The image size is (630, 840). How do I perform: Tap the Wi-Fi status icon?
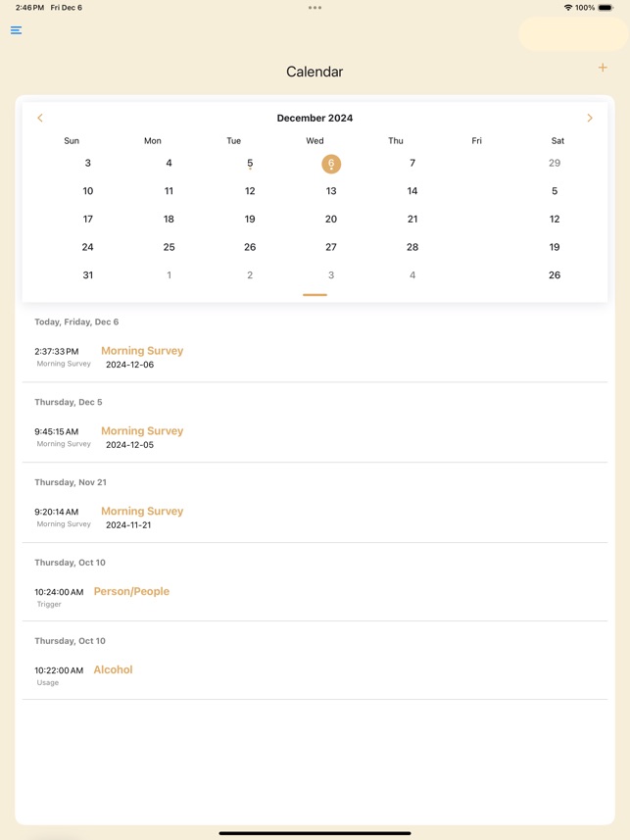(569, 7)
